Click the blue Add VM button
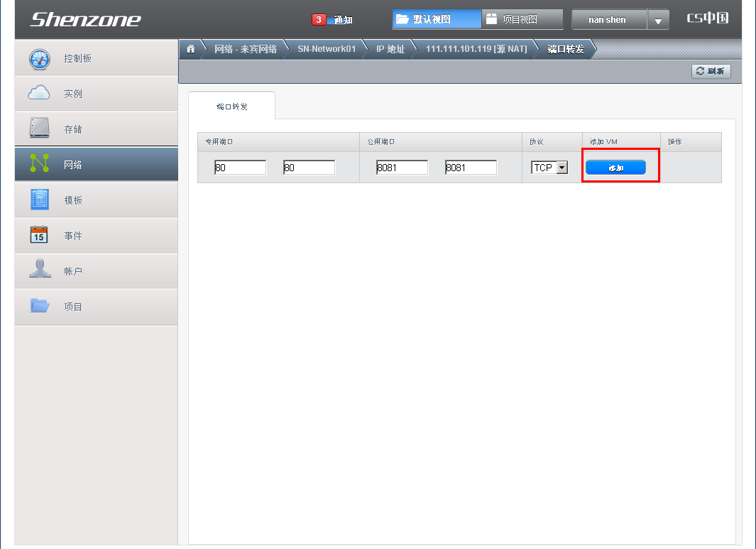 (x=615, y=168)
